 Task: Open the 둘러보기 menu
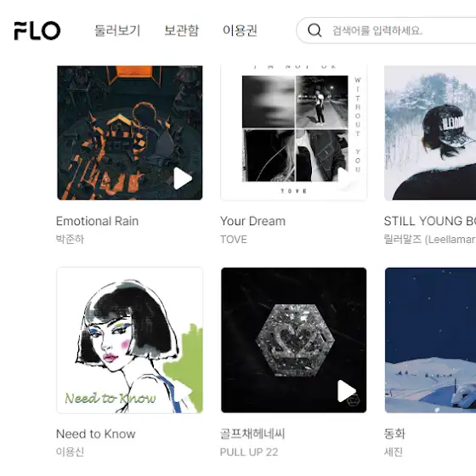(x=117, y=31)
